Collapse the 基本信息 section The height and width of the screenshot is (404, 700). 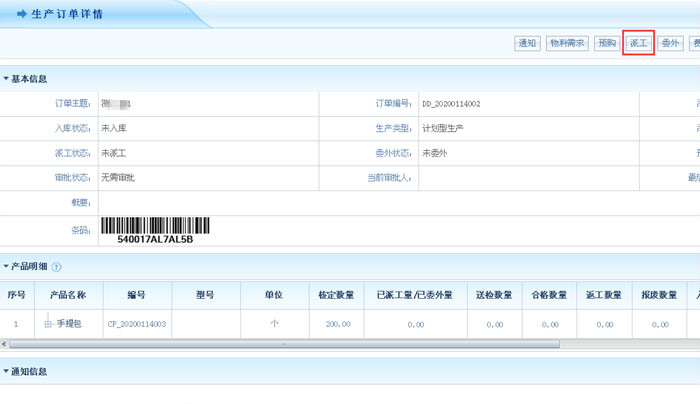[x=6, y=79]
